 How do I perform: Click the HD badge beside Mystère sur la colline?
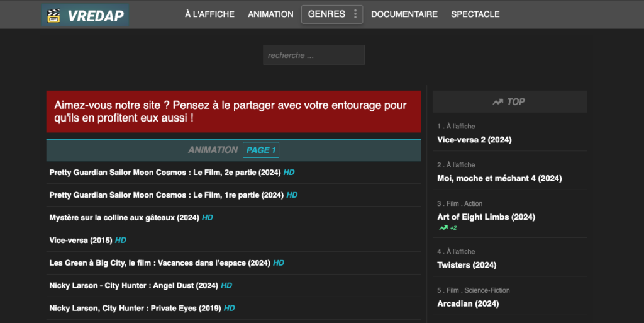tap(208, 218)
